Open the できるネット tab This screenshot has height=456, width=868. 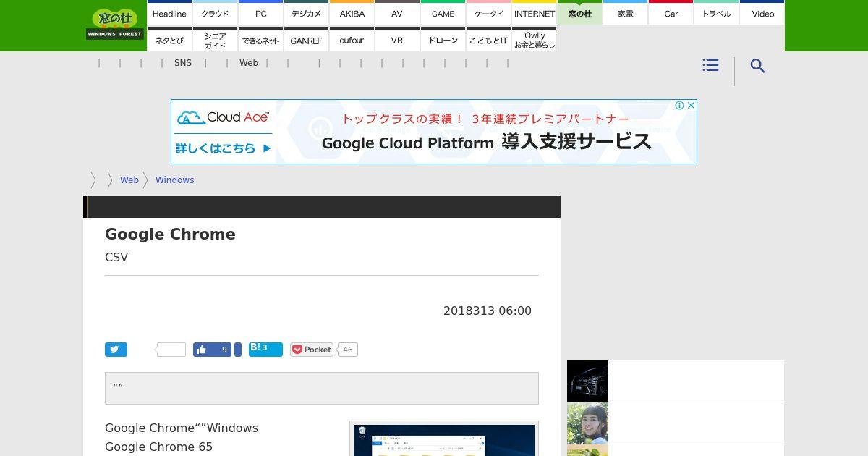coord(260,40)
